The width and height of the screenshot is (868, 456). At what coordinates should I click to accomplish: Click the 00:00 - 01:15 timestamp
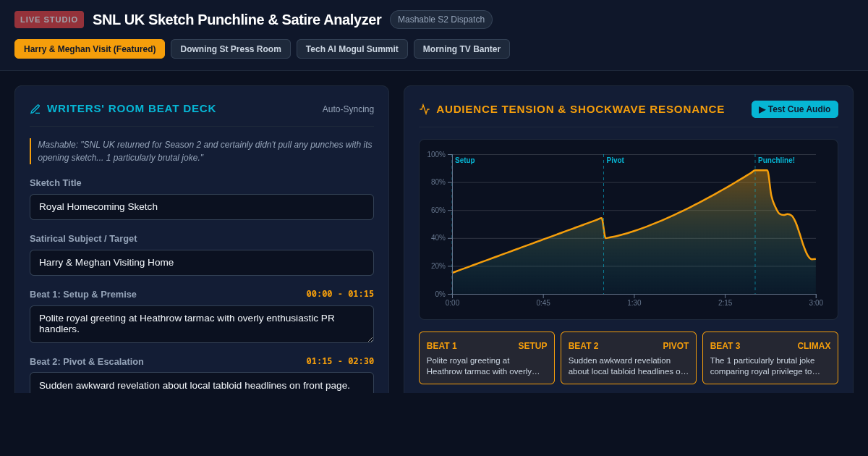[x=340, y=294]
